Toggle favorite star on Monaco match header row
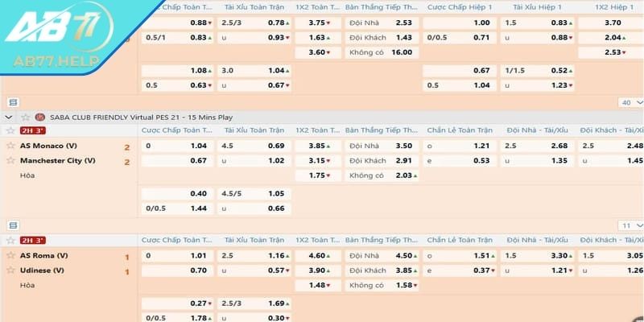 (x=10, y=130)
